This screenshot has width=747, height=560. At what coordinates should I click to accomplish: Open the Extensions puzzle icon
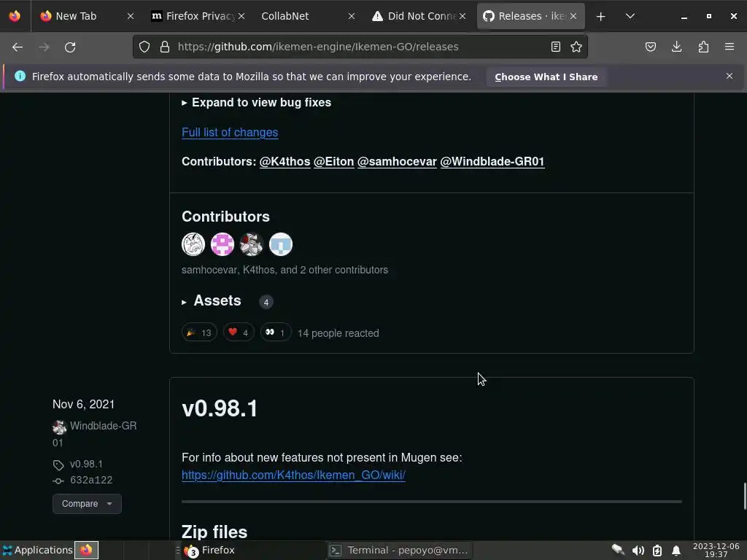[703, 47]
